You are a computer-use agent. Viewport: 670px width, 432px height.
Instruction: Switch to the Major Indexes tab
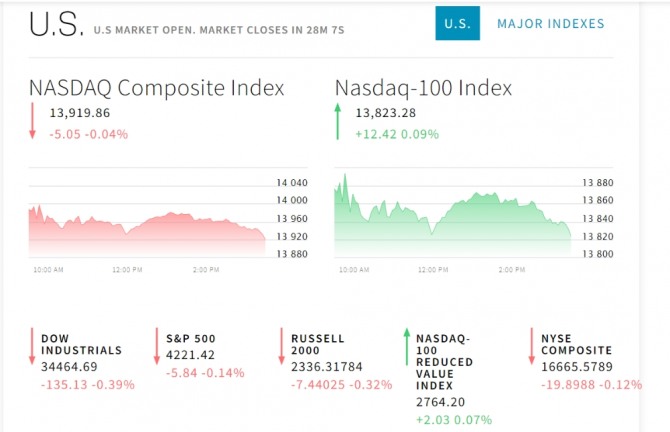550,23
